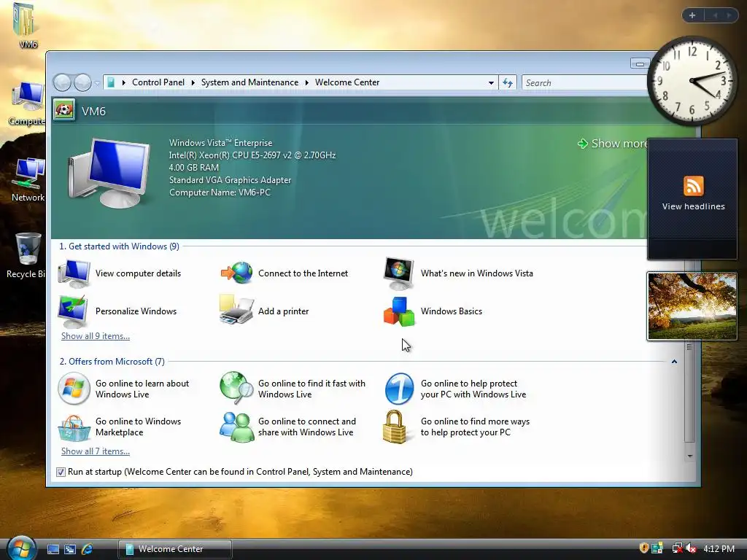Click the Windows update tray icon

pyautogui.click(x=657, y=548)
